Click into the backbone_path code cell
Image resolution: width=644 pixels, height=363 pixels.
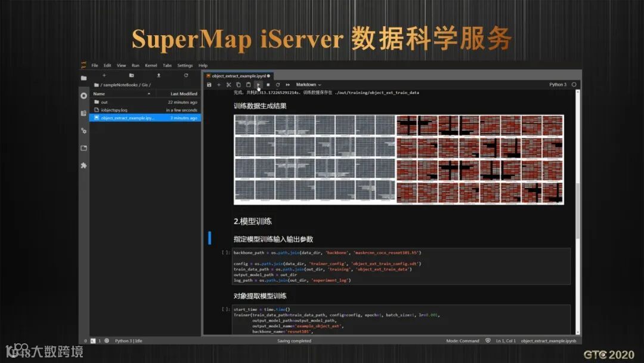pos(401,266)
